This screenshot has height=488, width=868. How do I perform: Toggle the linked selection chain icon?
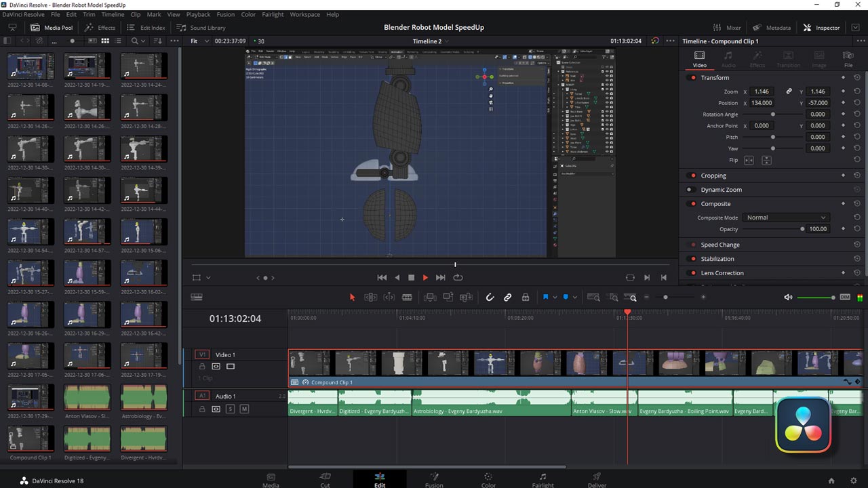507,297
